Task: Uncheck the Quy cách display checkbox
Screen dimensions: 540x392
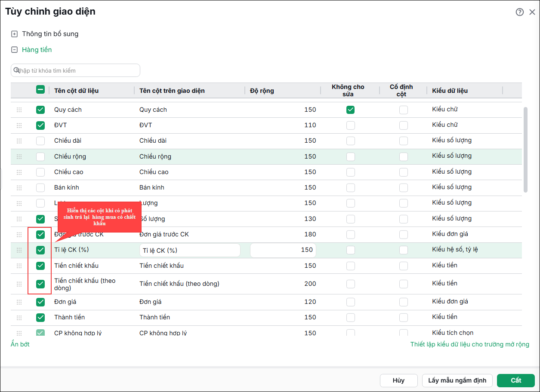Action: [40, 110]
